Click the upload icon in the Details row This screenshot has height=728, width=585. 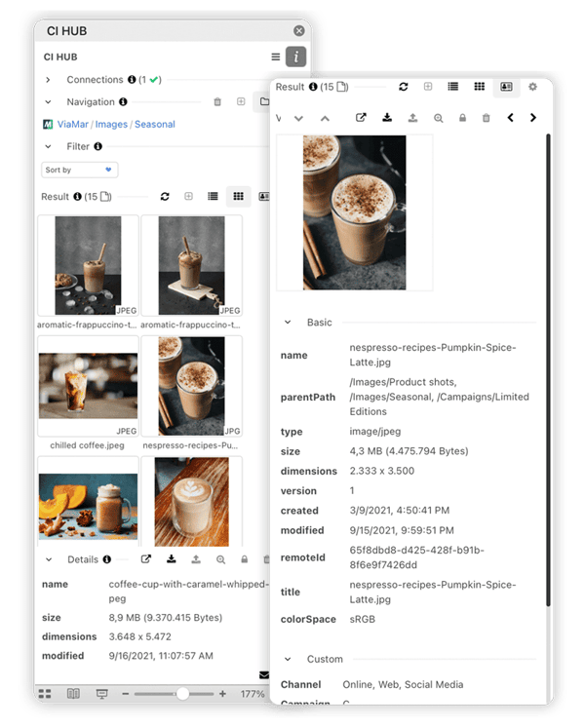[x=196, y=559]
